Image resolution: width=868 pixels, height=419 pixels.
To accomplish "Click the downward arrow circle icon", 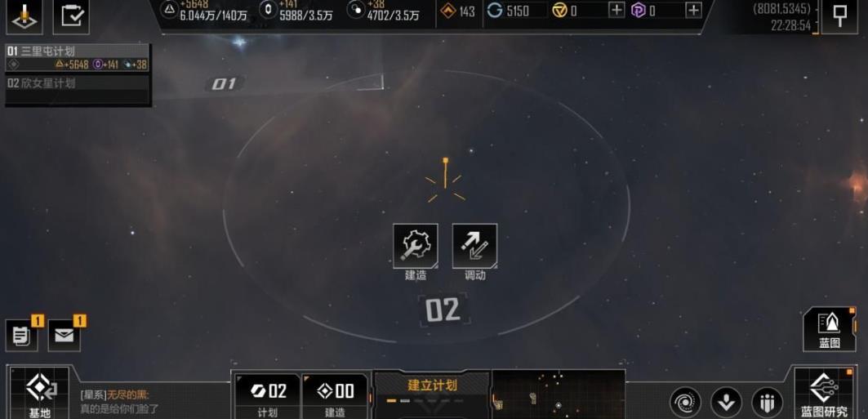I will (x=726, y=403).
